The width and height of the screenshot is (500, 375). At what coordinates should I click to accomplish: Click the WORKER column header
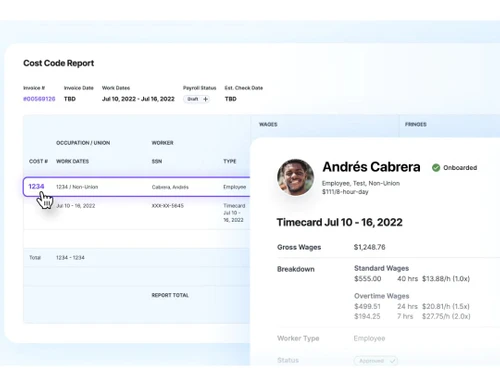[162, 143]
